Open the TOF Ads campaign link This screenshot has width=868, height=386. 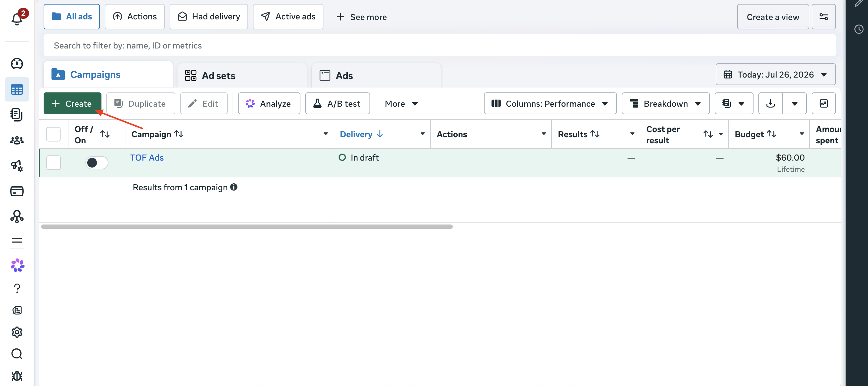[147, 158]
